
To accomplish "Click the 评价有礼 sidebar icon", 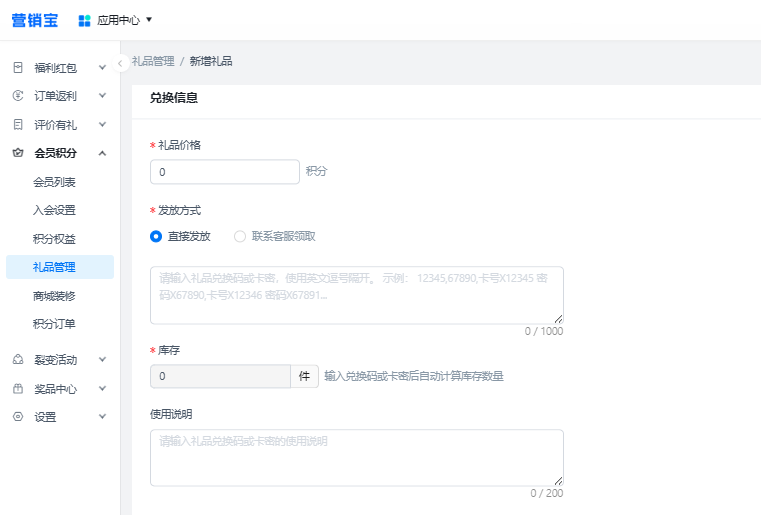I will [x=17, y=125].
